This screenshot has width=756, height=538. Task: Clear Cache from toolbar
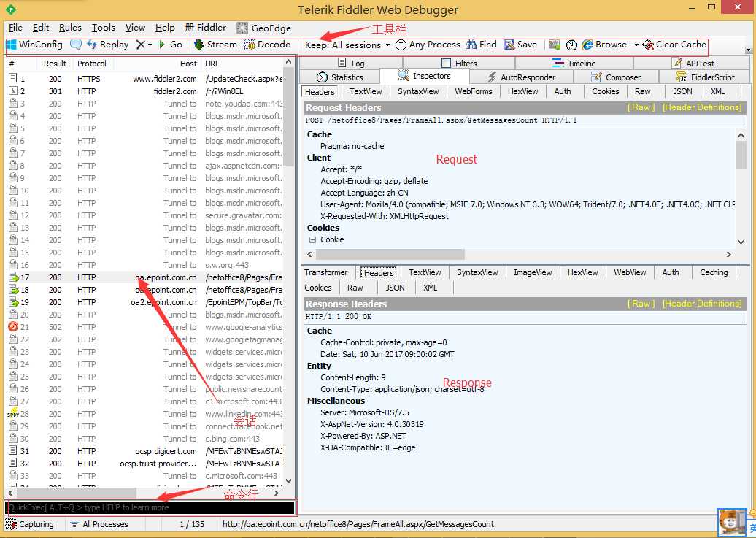pos(674,45)
